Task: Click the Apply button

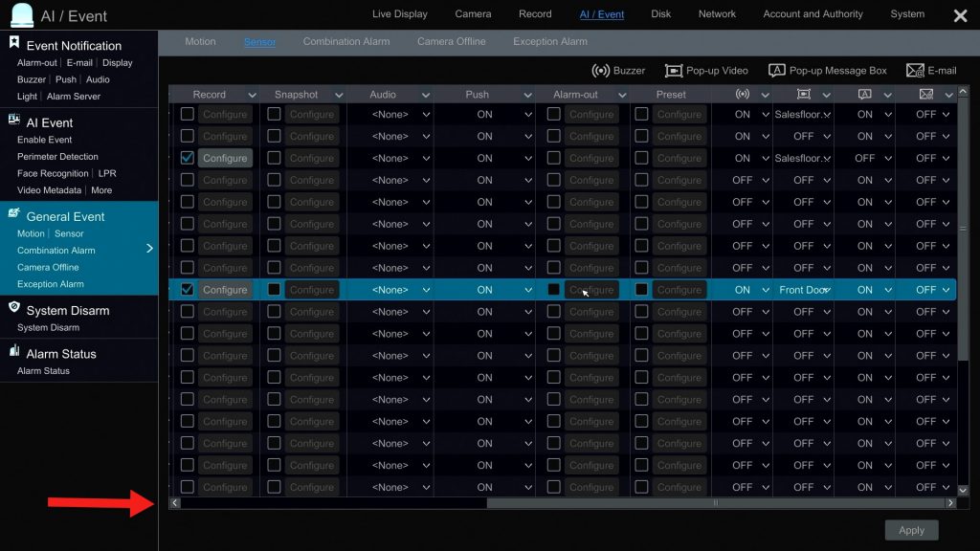Action: 911,529
